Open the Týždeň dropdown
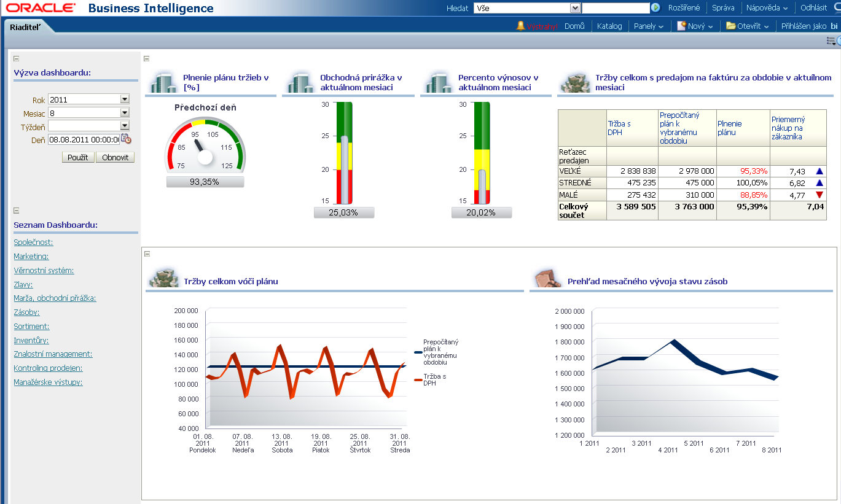 [x=125, y=126]
